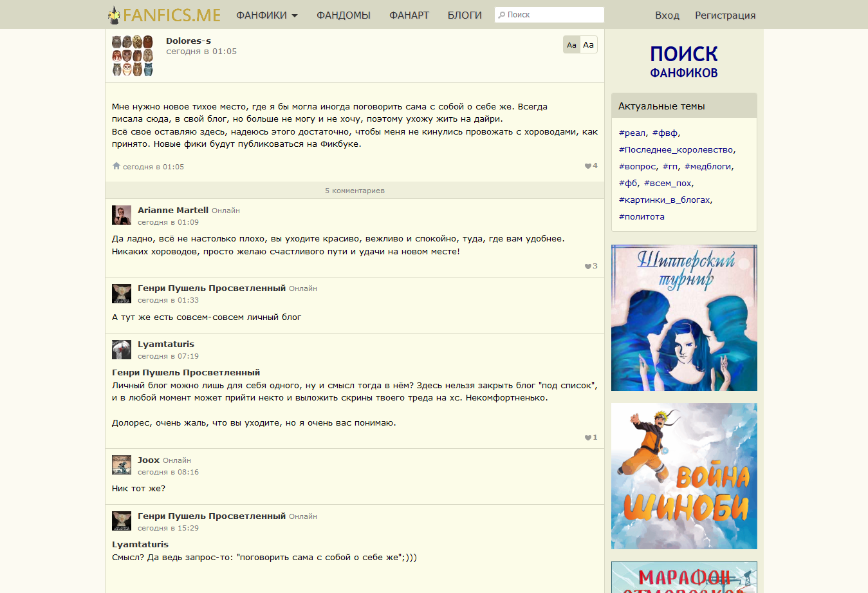Screen dimensions: 868x593
Task: Focus the Поиск search field
Action: (549, 15)
